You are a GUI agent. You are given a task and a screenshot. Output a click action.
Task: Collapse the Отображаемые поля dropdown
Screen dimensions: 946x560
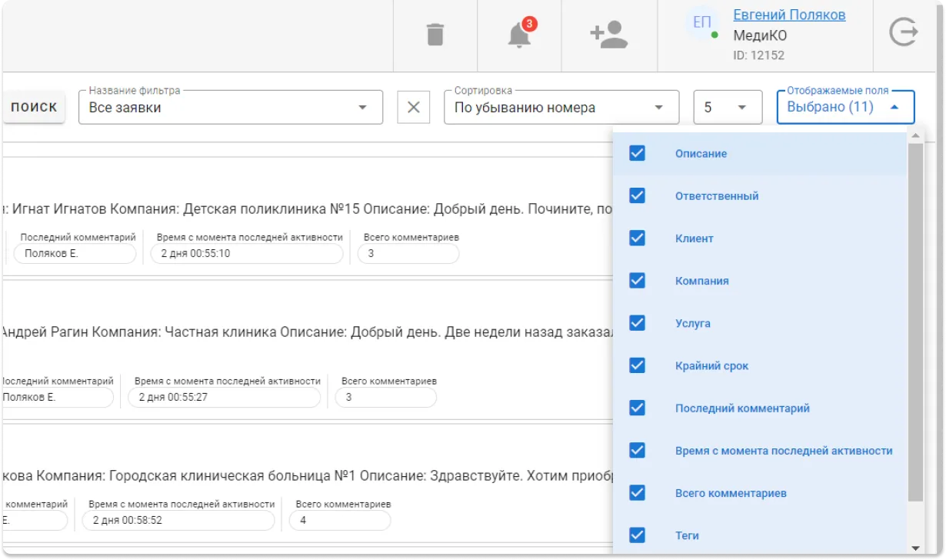[x=845, y=107]
